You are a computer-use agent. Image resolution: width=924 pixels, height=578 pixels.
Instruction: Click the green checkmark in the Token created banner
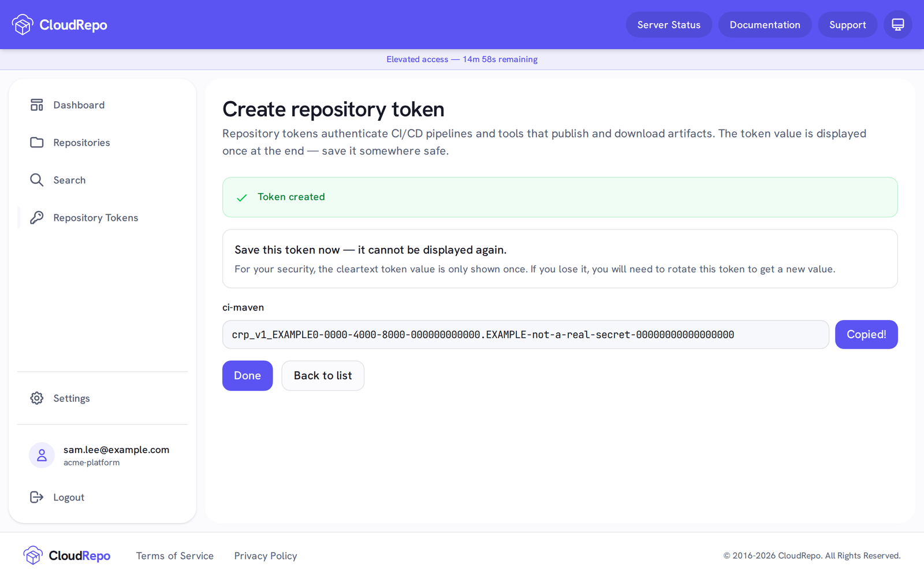click(242, 198)
